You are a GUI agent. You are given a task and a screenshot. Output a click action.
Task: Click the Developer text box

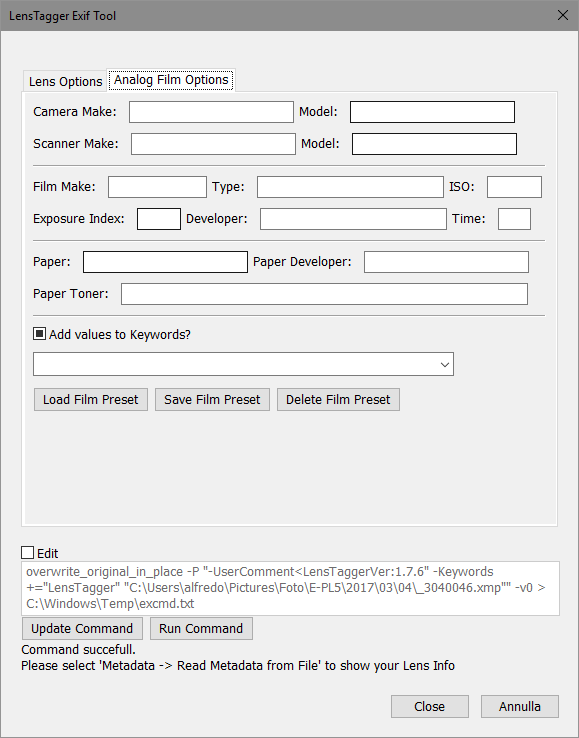[353, 219]
